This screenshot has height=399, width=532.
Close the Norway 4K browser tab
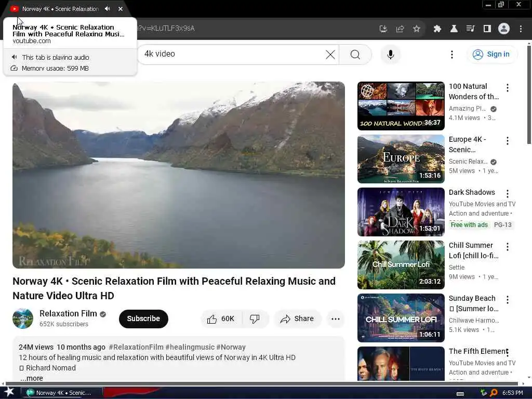point(121,9)
